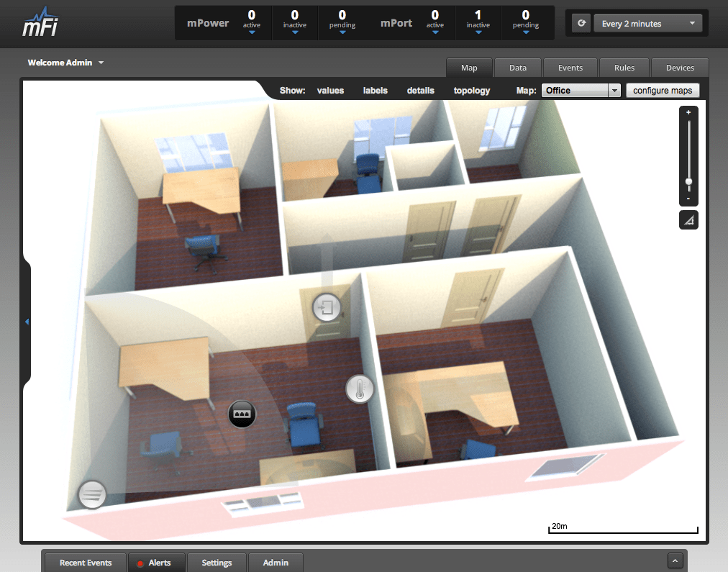
Task: Select the thermometer sensor icon on the map
Action: pos(360,389)
